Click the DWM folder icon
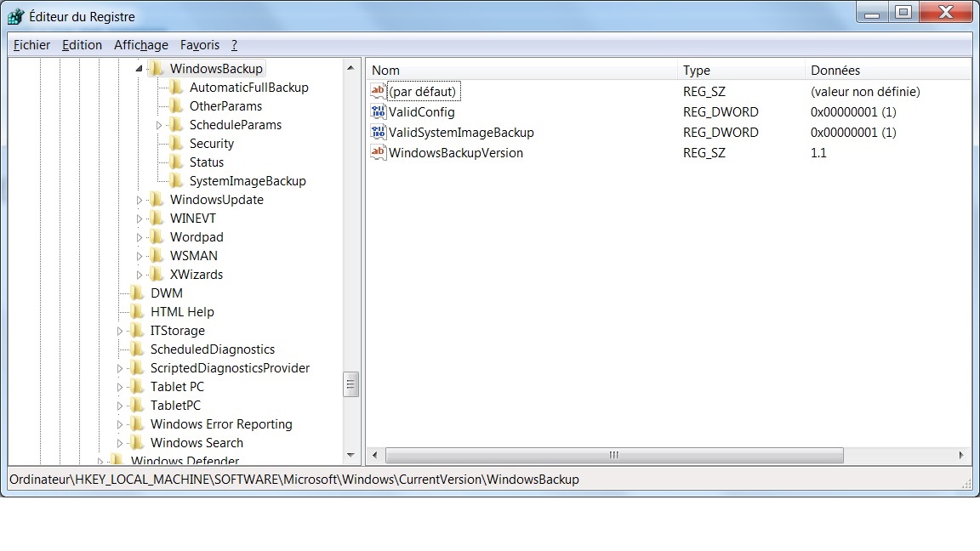The height and width of the screenshot is (551, 980). pyautogui.click(x=137, y=293)
